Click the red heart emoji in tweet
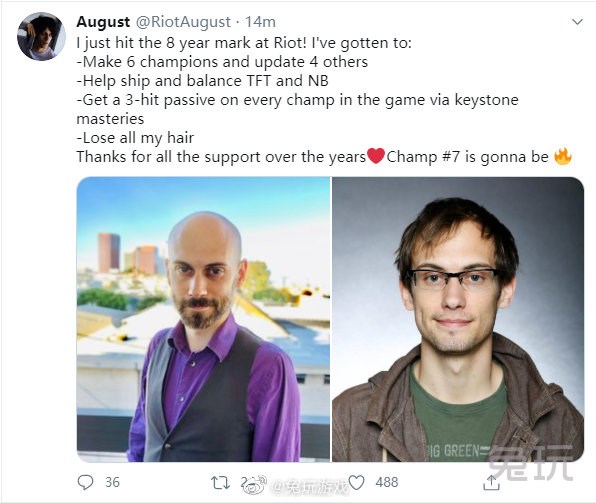596x503 pixels. click(376, 156)
